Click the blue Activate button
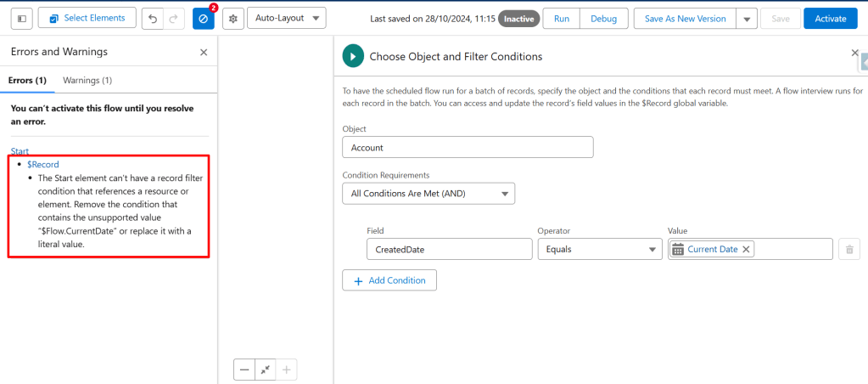The width and height of the screenshot is (868, 384). pyautogui.click(x=830, y=18)
